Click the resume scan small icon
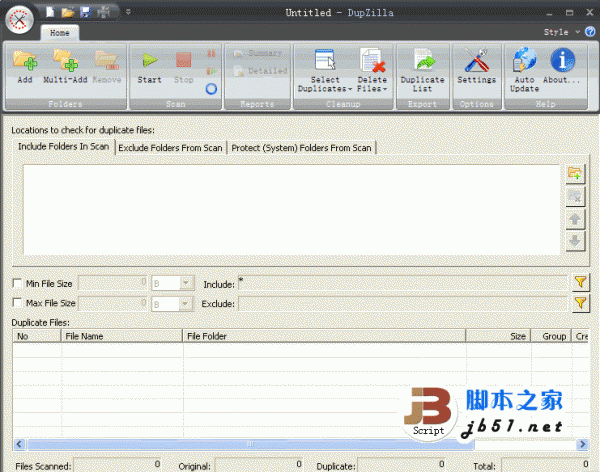Image resolution: width=600 pixels, height=472 pixels. [211, 71]
